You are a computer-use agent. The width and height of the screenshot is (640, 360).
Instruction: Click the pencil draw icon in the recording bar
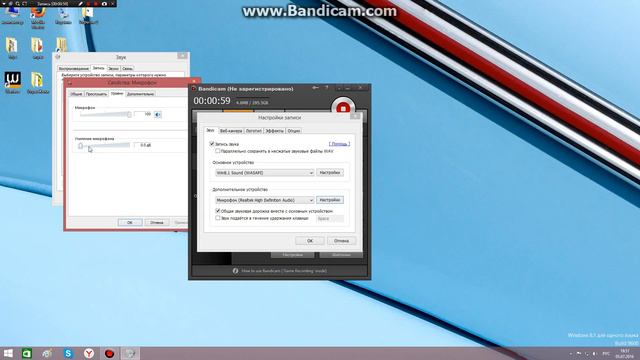tap(80, 4)
